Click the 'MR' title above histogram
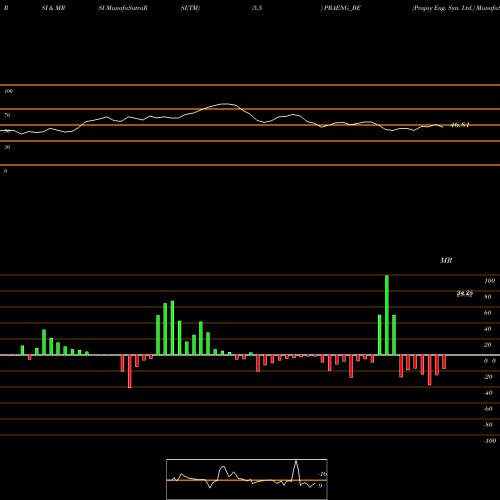 point(446,260)
